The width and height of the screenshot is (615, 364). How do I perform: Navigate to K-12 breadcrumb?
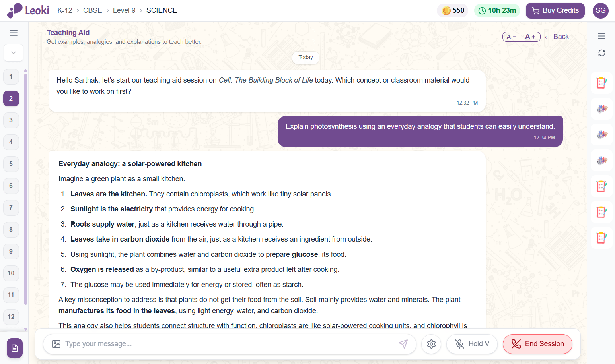tap(65, 10)
